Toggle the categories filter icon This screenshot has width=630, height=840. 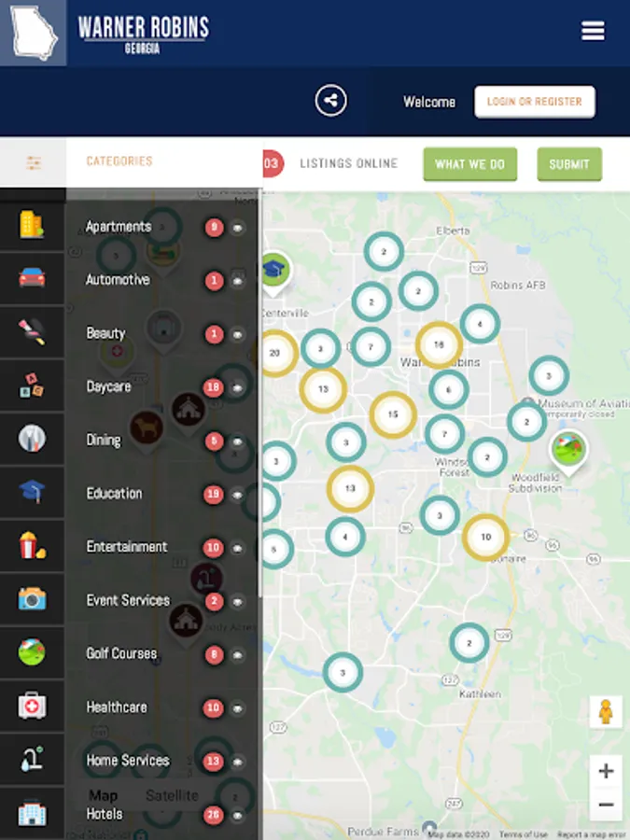[x=34, y=162]
